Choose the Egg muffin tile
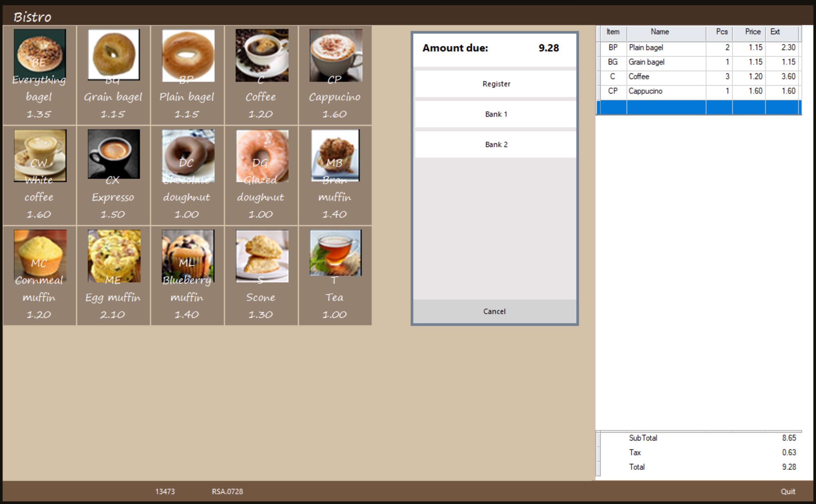Viewport: 816px width, 504px height. (x=114, y=275)
